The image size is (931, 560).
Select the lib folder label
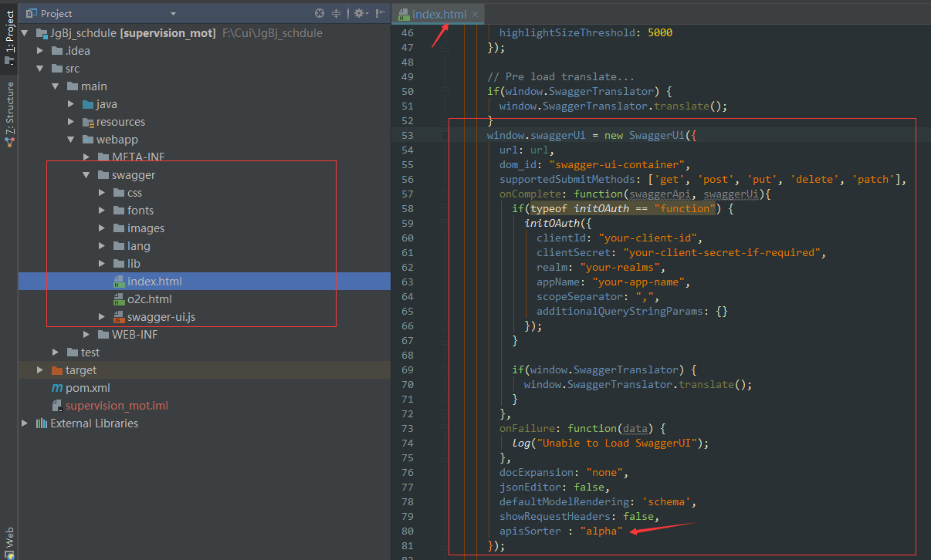click(134, 264)
